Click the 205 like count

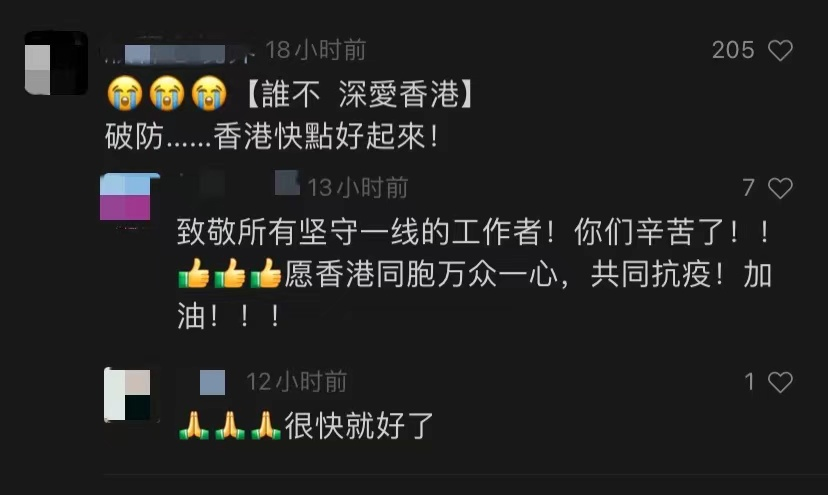click(733, 51)
